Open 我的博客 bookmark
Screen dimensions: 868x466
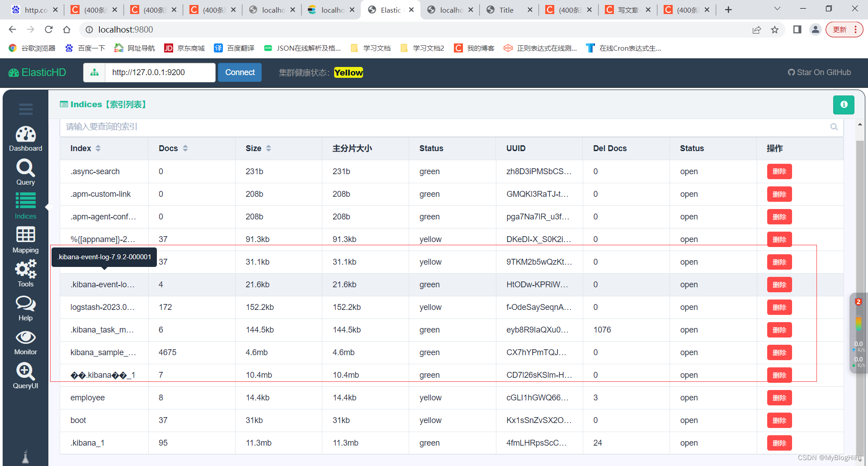pyautogui.click(x=474, y=48)
